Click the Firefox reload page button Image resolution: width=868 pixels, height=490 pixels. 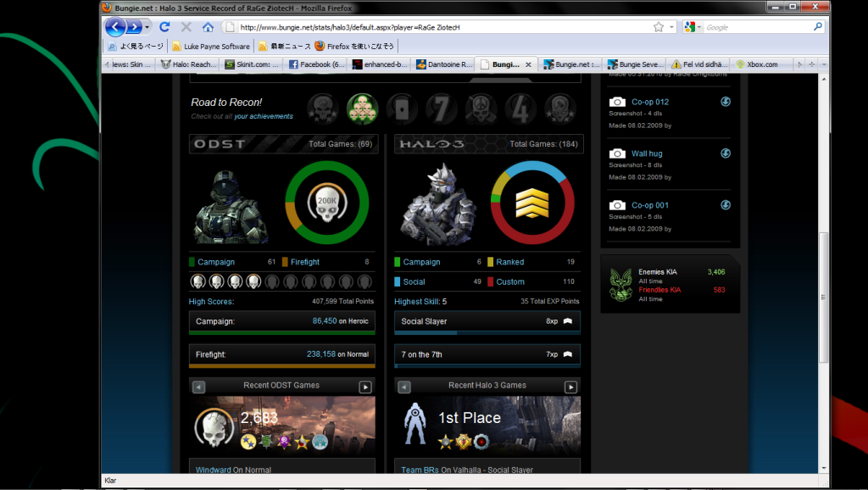165,27
